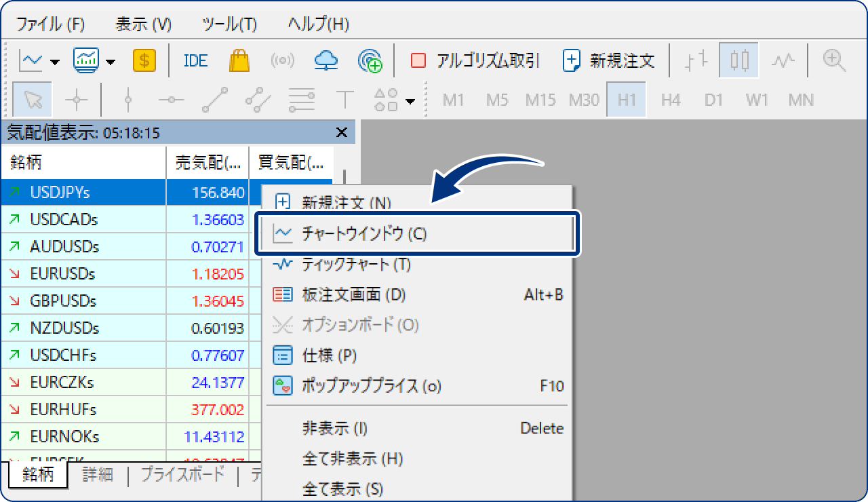This screenshot has height=502, width=868.
Task: Choose ティックチャート (T) from context menu
Action: pyautogui.click(x=418, y=265)
